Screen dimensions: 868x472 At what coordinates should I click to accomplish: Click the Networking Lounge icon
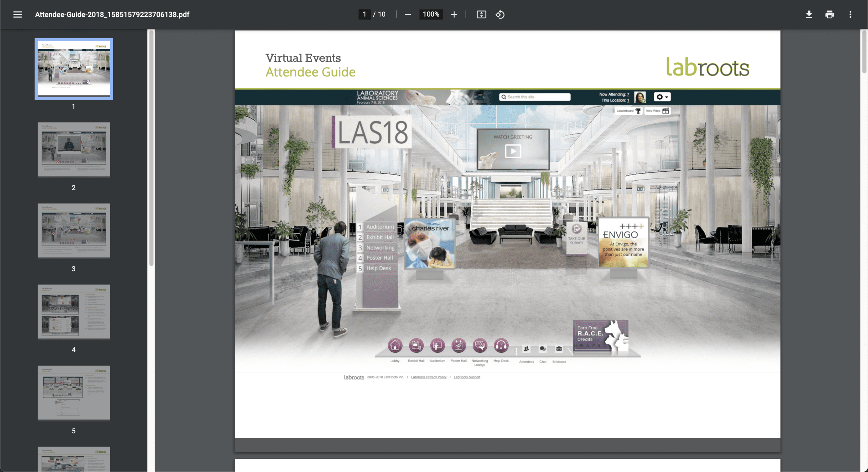480,346
